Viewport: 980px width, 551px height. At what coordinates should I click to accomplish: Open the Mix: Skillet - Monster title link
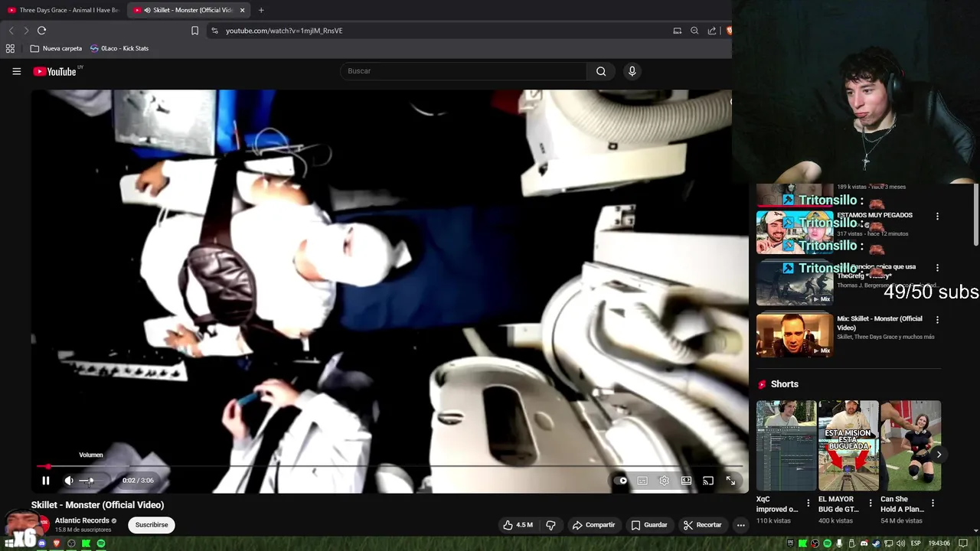coord(879,323)
